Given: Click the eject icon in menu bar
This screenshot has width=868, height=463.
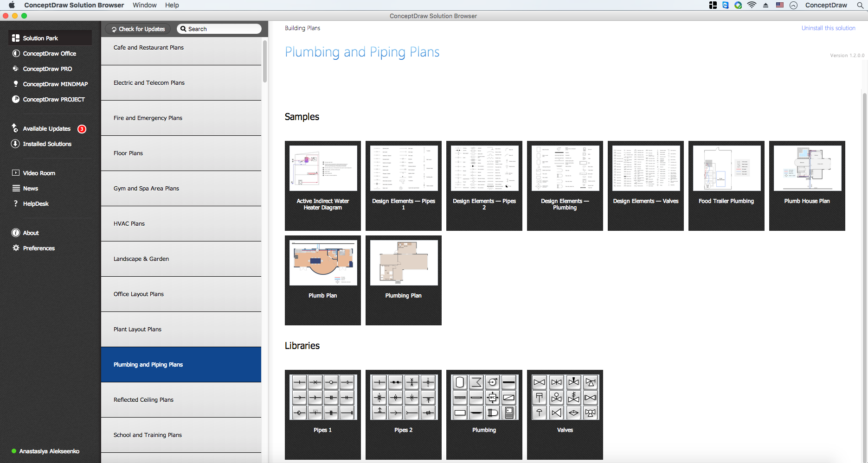Looking at the screenshot, I should pyautogui.click(x=766, y=5).
